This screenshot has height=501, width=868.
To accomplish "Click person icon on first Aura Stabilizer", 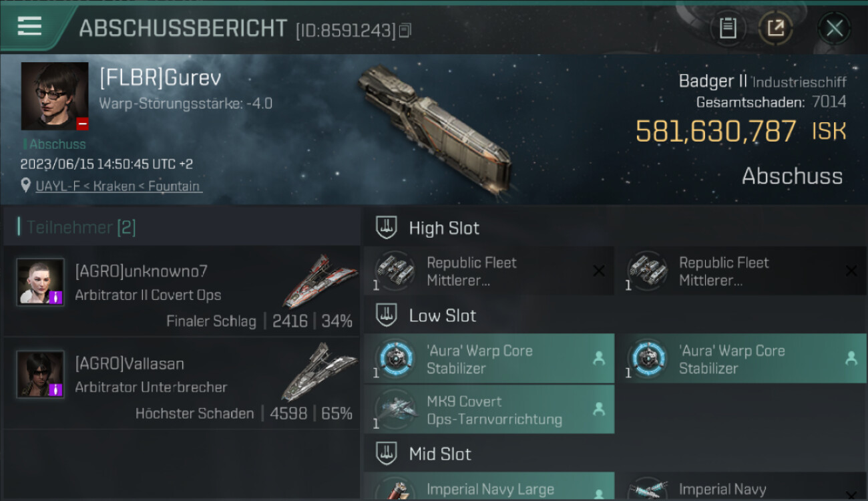I will pos(599,358).
